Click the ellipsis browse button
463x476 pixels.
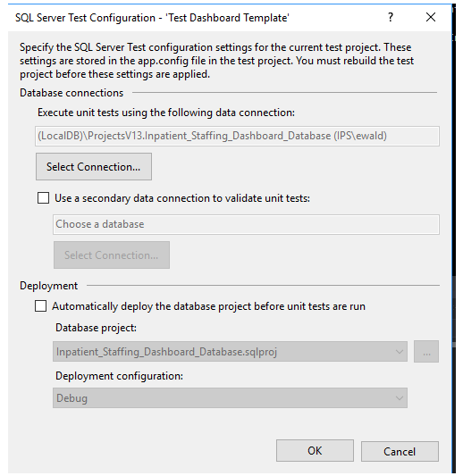(426, 352)
